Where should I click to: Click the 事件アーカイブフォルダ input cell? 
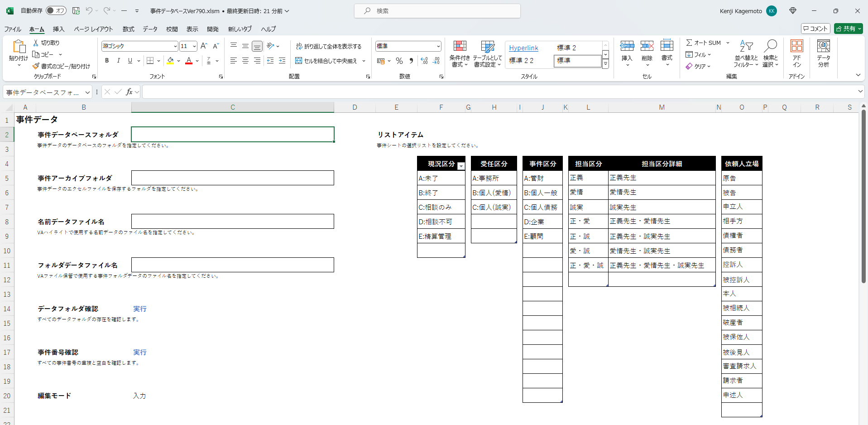(x=232, y=178)
